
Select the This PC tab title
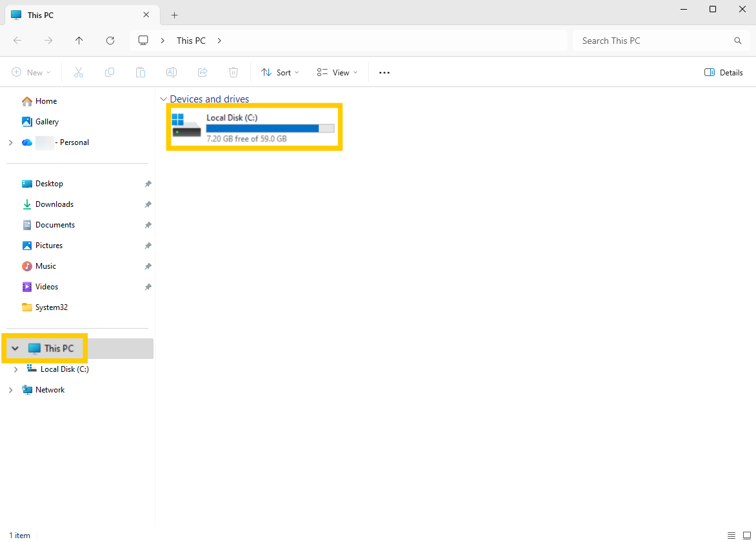[x=41, y=15]
